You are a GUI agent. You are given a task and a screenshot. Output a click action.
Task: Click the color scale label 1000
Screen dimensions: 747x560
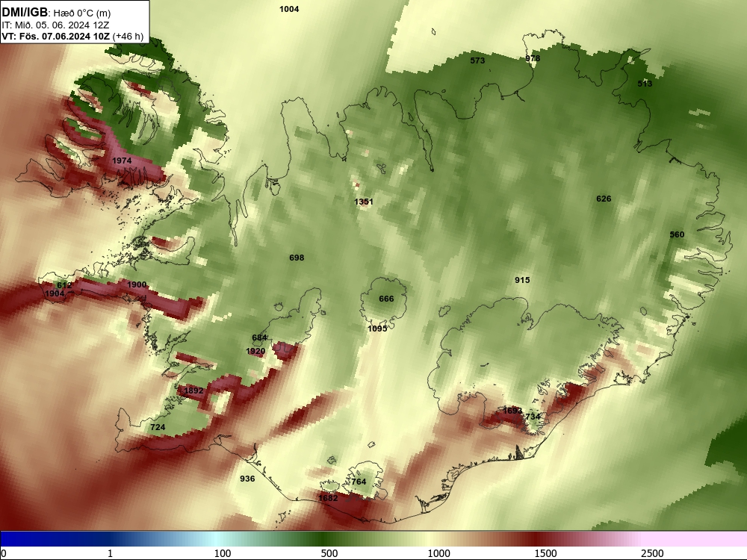(x=438, y=553)
